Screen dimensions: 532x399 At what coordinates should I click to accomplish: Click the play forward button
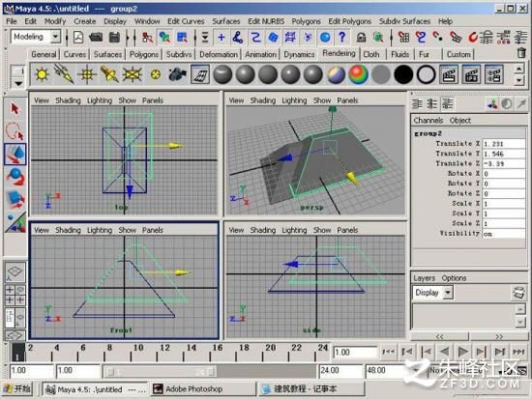coord(462,352)
